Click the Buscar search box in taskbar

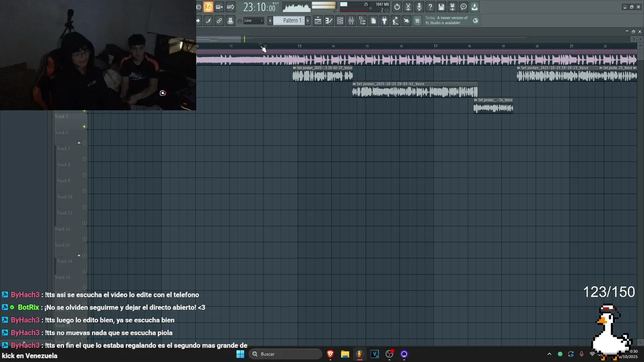[x=285, y=354]
